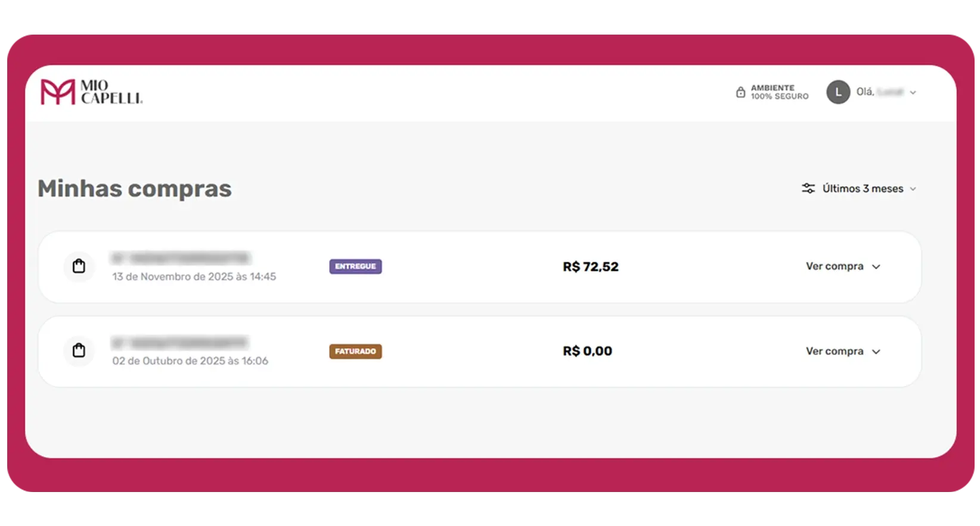The image size is (980, 526).
Task: Click the filter sliders icon beside Últimos 3 meses
Action: tap(808, 188)
